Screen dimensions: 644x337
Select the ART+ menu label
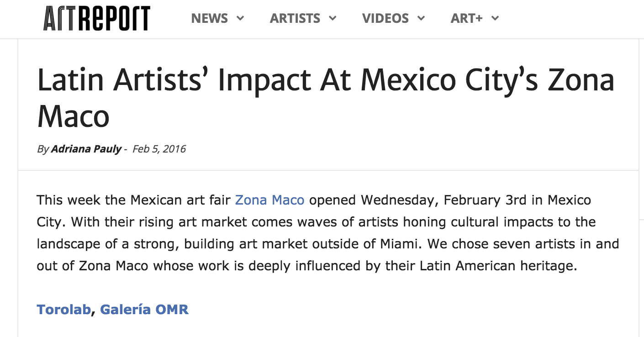(x=467, y=19)
